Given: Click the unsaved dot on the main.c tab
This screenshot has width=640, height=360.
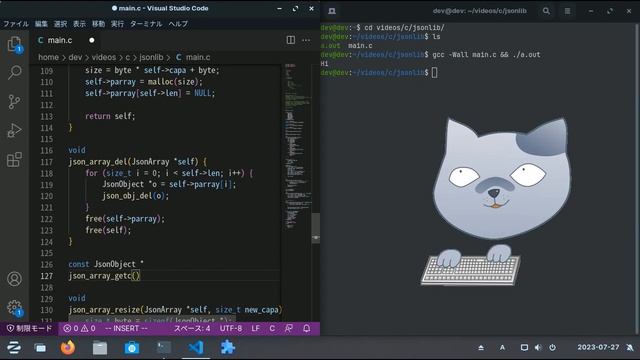Looking at the screenshot, I should tap(92, 40).
